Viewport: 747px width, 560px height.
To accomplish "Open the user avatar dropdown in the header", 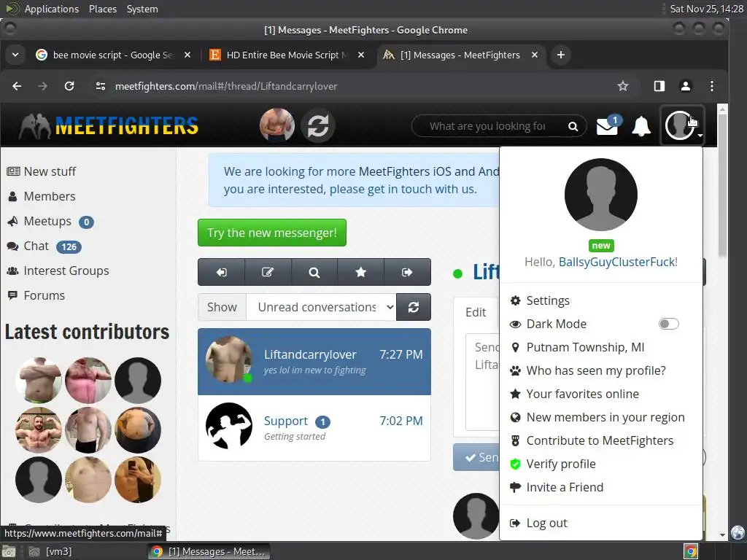I will [682, 125].
